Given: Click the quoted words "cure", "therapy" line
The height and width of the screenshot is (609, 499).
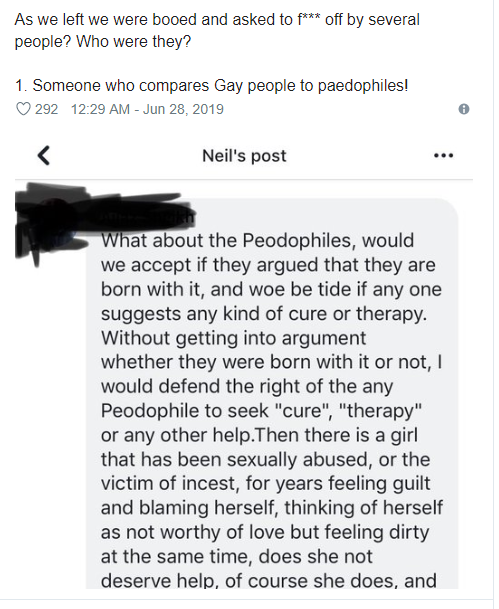Looking at the screenshot, I should (261, 411).
